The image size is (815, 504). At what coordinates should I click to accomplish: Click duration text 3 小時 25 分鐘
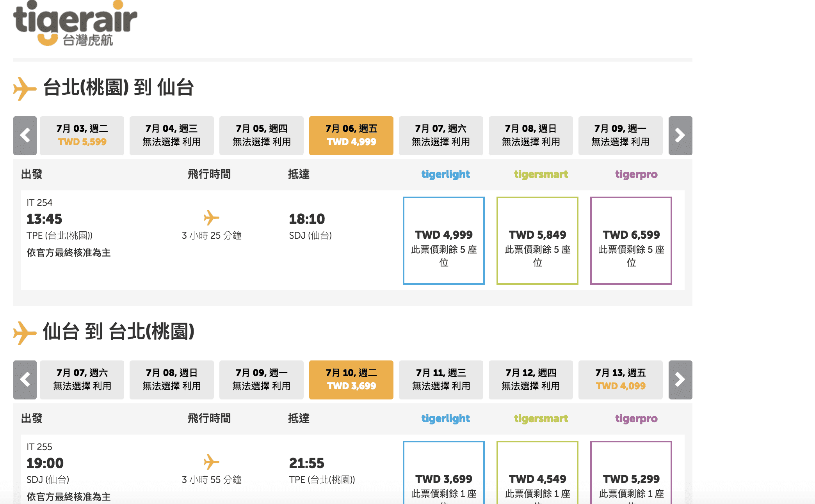click(212, 236)
